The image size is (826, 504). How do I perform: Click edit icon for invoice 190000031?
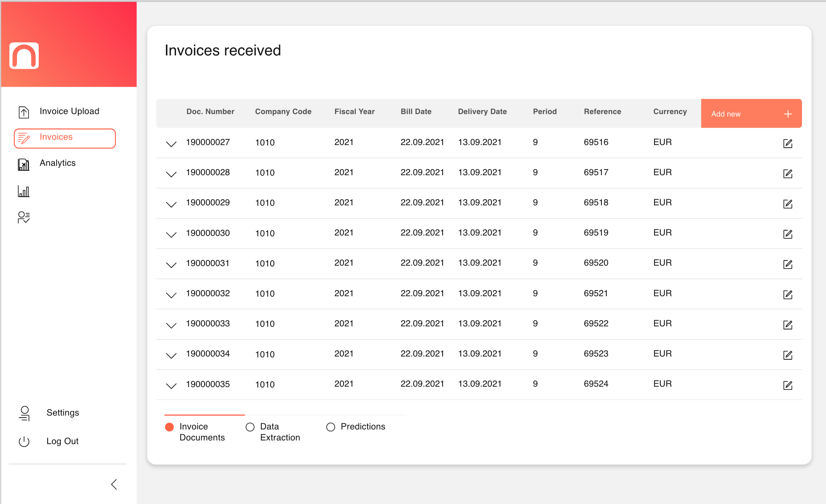coord(788,264)
